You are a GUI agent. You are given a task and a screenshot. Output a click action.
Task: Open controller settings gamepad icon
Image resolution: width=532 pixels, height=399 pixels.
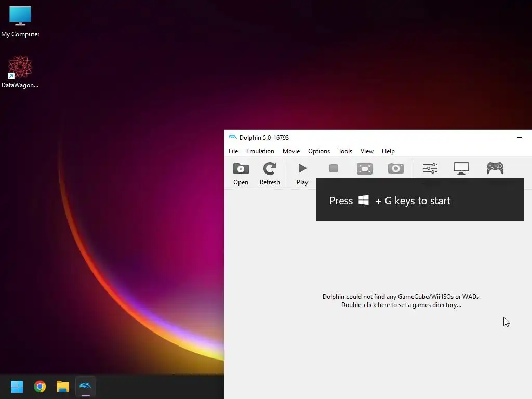click(495, 168)
